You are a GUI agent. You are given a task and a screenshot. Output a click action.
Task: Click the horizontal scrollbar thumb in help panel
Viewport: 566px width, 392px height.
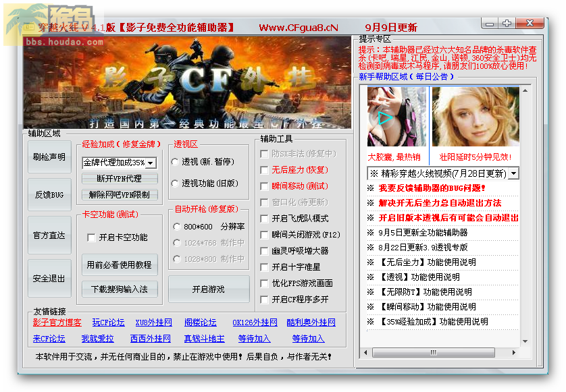tap(433, 352)
